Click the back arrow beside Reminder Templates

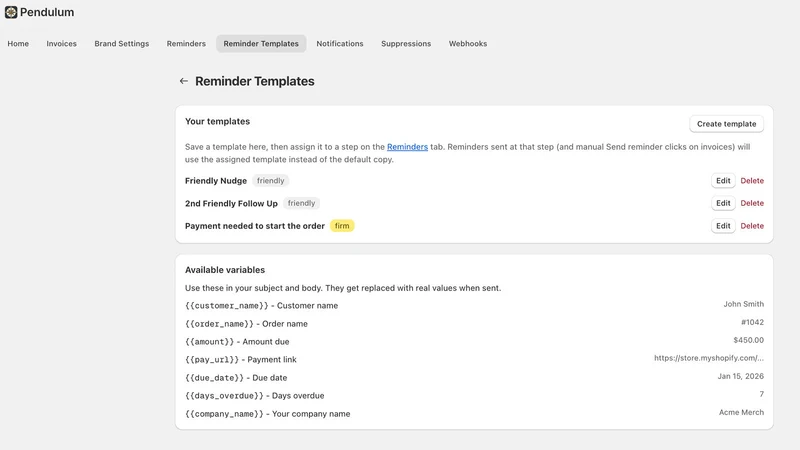(x=184, y=81)
